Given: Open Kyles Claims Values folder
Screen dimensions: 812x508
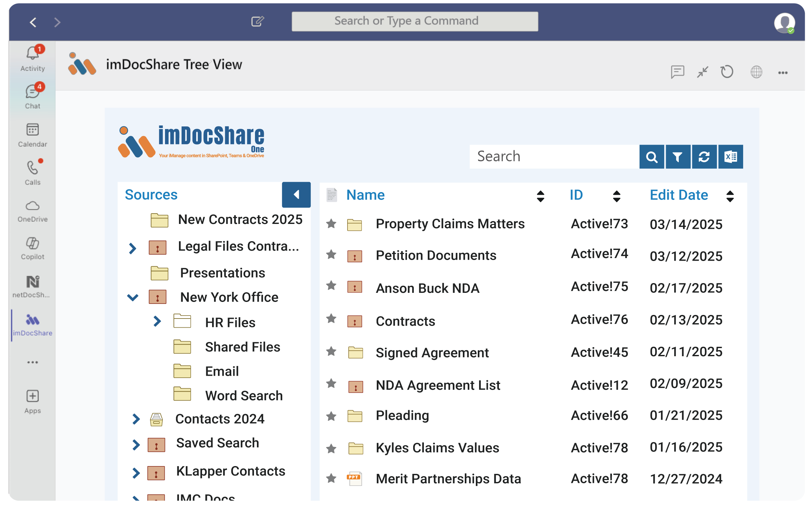Looking at the screenshot, I should [438, 448].
